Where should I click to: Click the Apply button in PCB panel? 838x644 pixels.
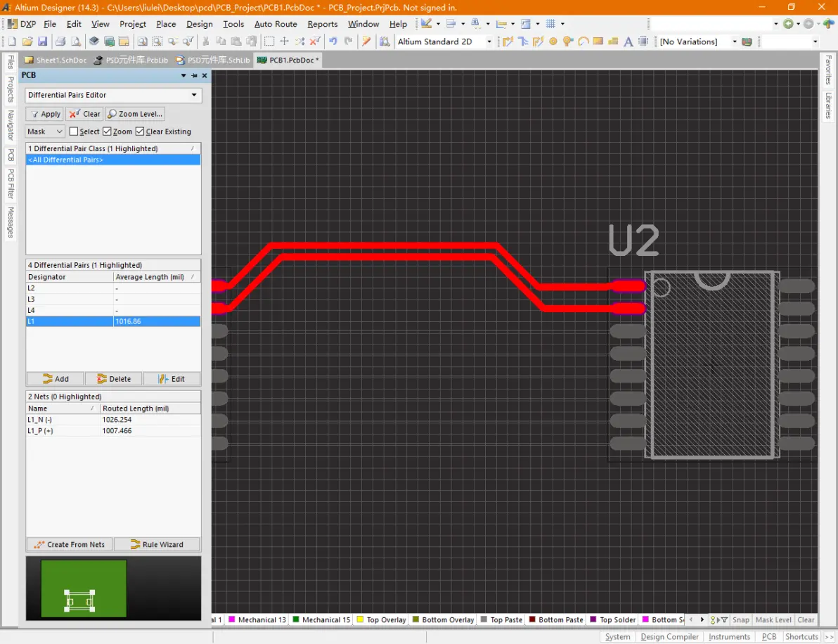pyautogui.click(x=45, y=114)
